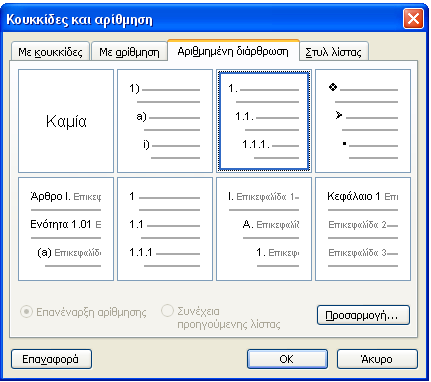This screenshot has width=431, height=382.
Task: Close the Κουκκίδες και αρίθμηση dialog
Action: click(413, 19)
